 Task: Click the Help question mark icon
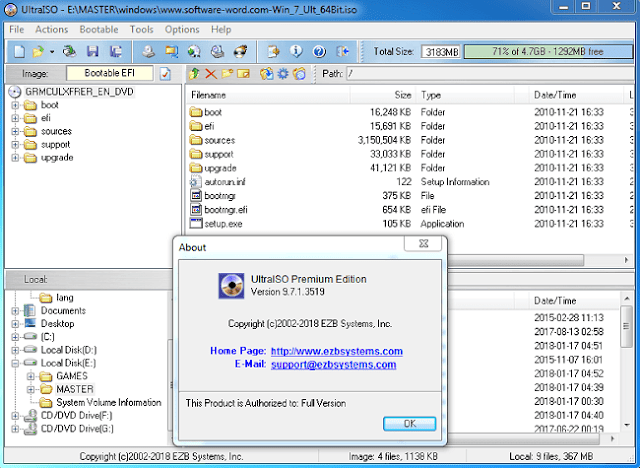pyautogui.click(x=319, y=51)
